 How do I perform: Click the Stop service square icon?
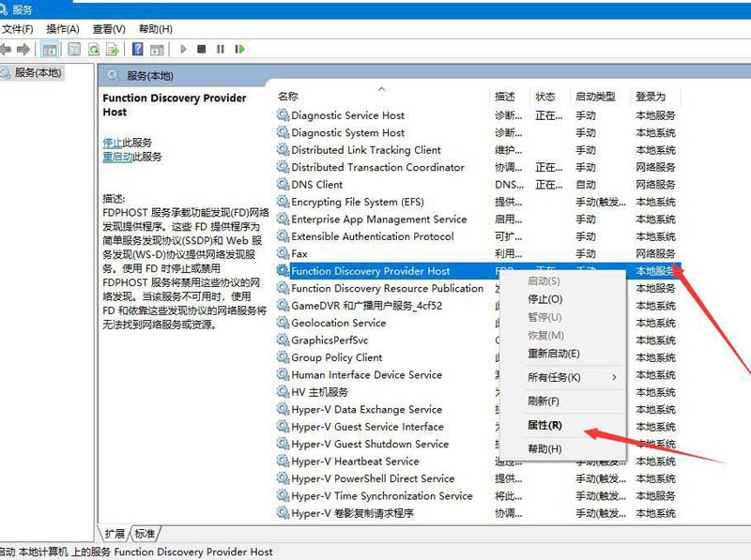(203, 49)
